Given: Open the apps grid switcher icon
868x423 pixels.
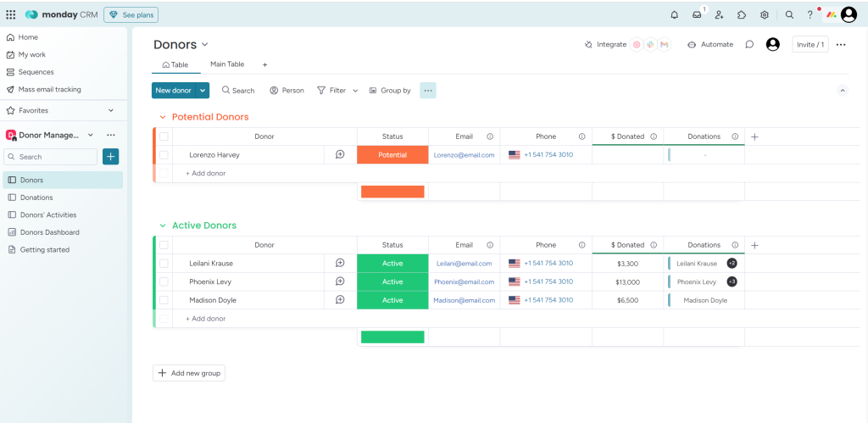Looking at the screenshot, I should 10,14.
